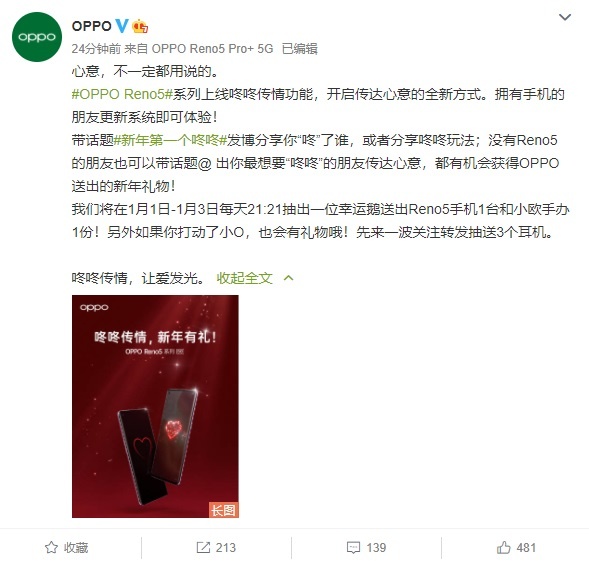This screenshot has height=564, width=589.
Task: Open the OPPO green avatar profile
Action: (37, 37)
